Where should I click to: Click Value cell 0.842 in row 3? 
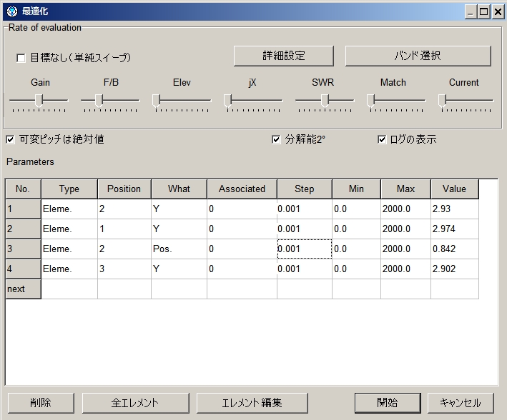pyautogui.click(x=455, y=249)
